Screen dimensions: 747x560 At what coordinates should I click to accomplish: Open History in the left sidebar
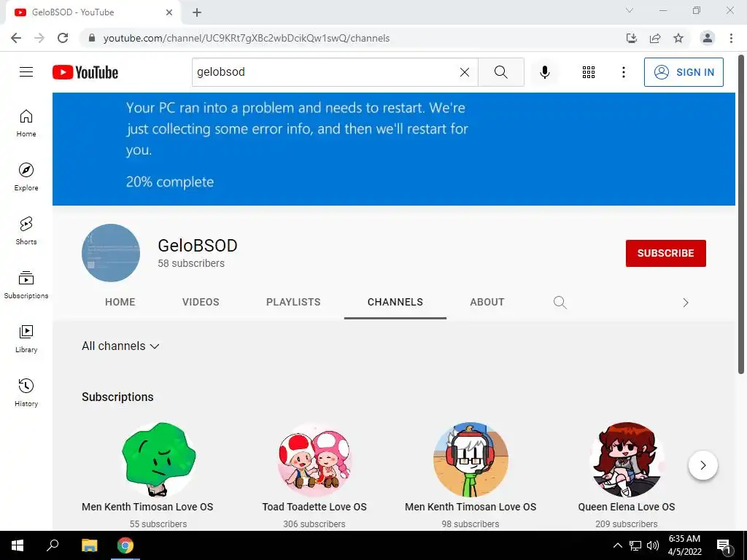point(26,393)
